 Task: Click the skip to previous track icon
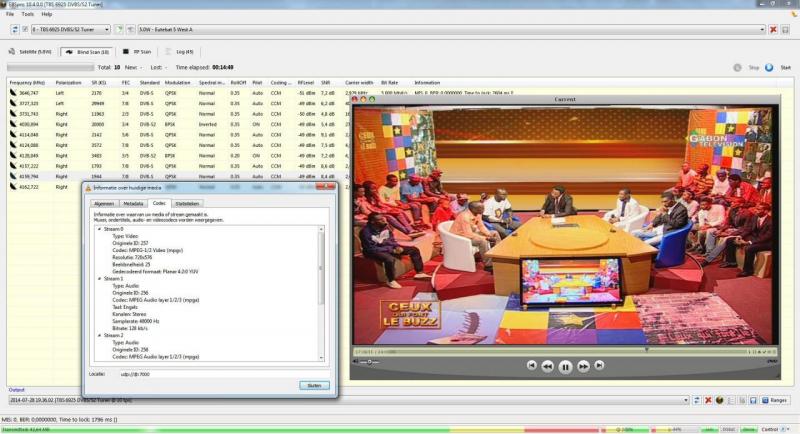click(x=532, y=366)
